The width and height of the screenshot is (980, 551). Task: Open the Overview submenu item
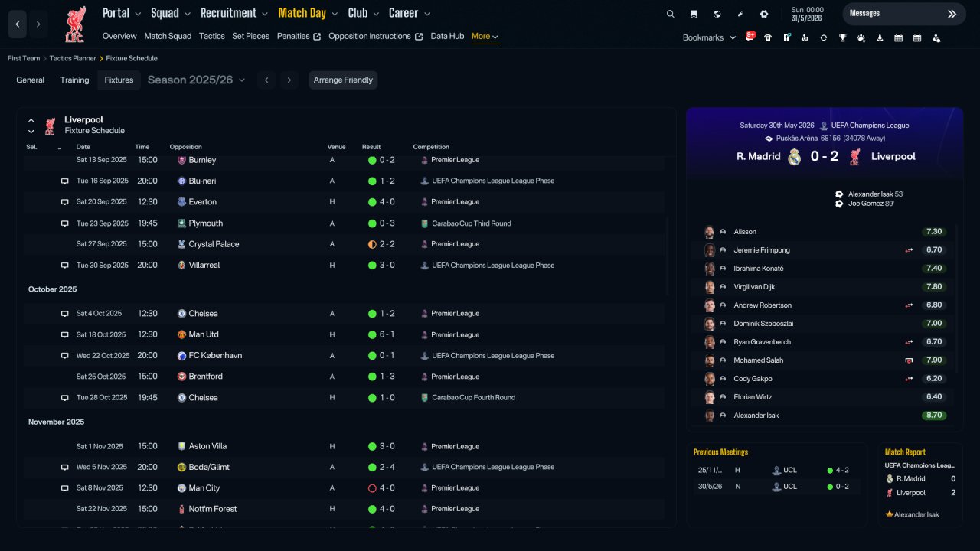(x=119, y=36)
